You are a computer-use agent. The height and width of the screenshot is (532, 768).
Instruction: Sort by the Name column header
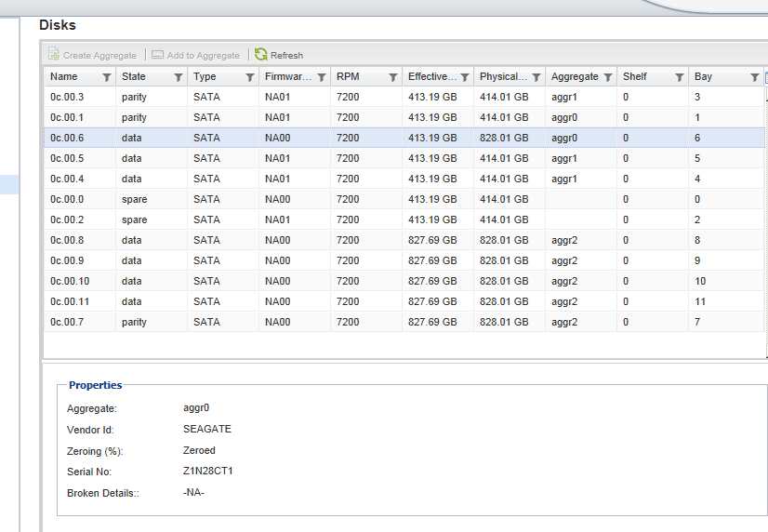[63, 76]
